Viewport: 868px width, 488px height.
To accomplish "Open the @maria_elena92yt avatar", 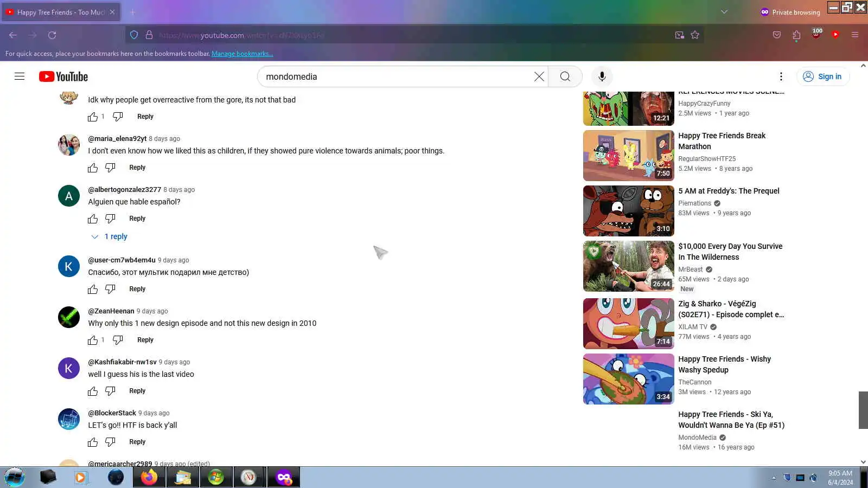I will [69, 145].
